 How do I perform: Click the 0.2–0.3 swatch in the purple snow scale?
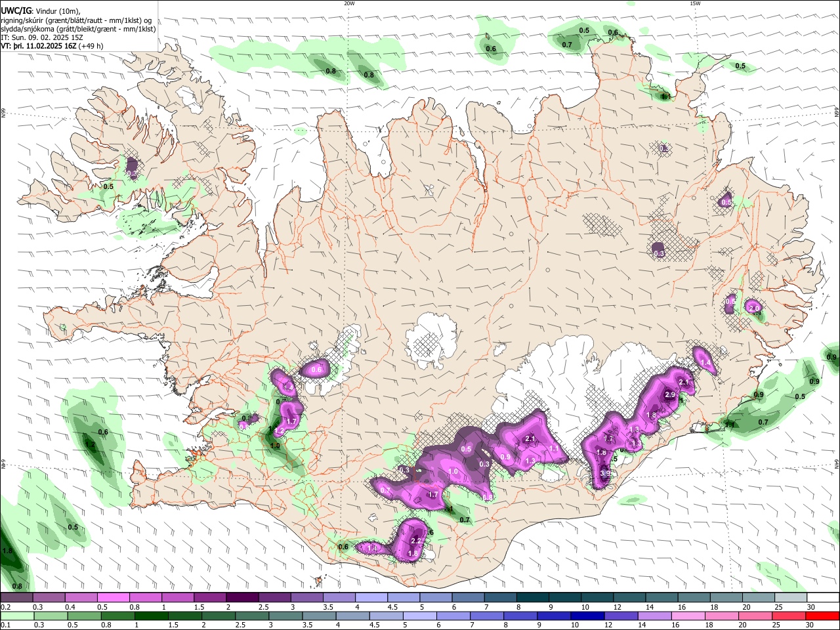(16, 597)
